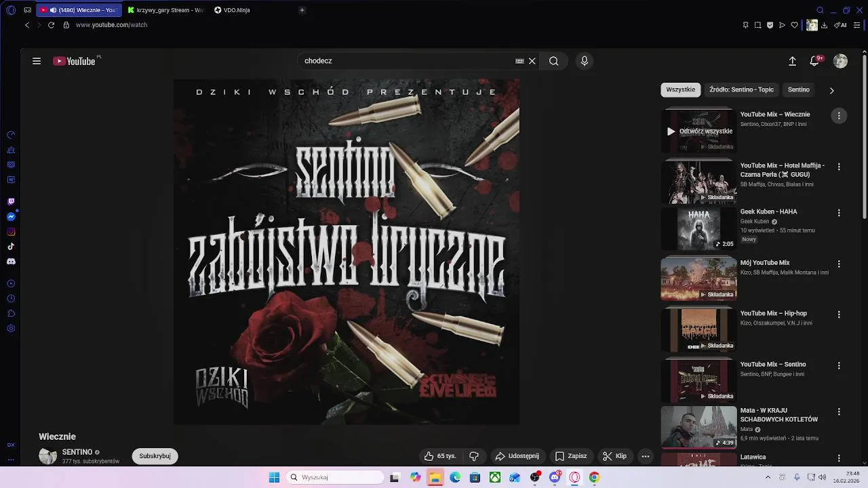The height and width of the screenshot is (488, 868).
Task: Open Instagram in the Opera sidebar
Action: tap(11, 232)
